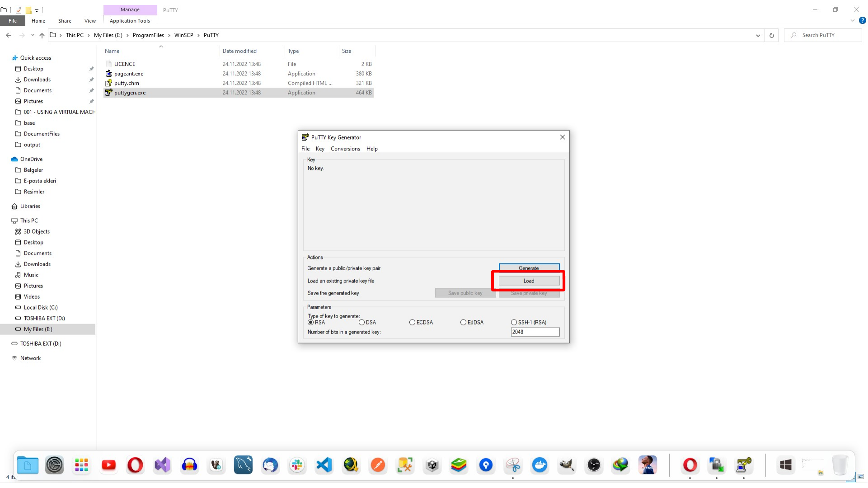The width and height of the screenshot is (868, 488).
Task: Launch OBS Studio from the dock
Action: tap(594, 465)
